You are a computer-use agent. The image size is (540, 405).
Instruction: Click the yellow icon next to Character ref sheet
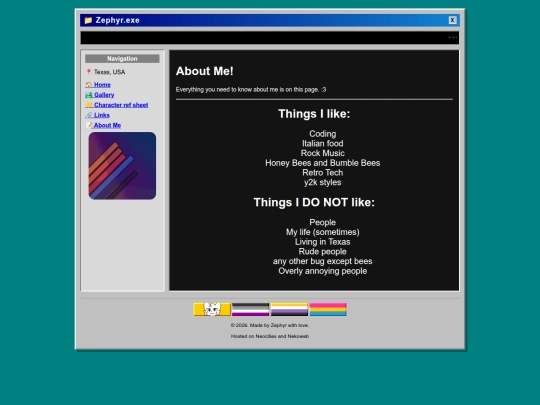click(x=89, y=105)
